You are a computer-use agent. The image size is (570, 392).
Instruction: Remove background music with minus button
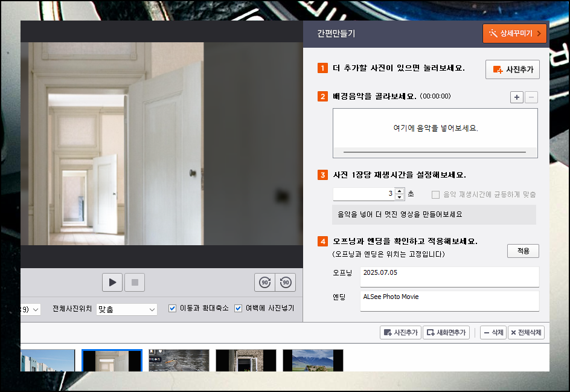(x=531, y=97)
